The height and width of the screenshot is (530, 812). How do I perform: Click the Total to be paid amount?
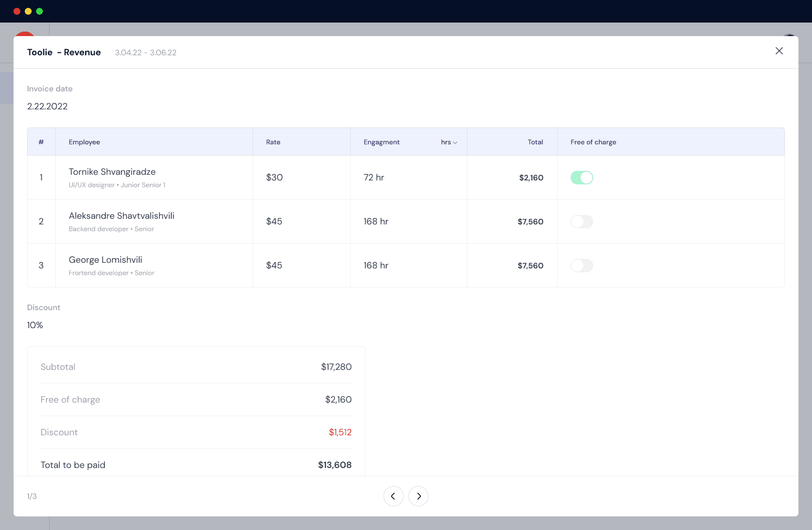334,465
